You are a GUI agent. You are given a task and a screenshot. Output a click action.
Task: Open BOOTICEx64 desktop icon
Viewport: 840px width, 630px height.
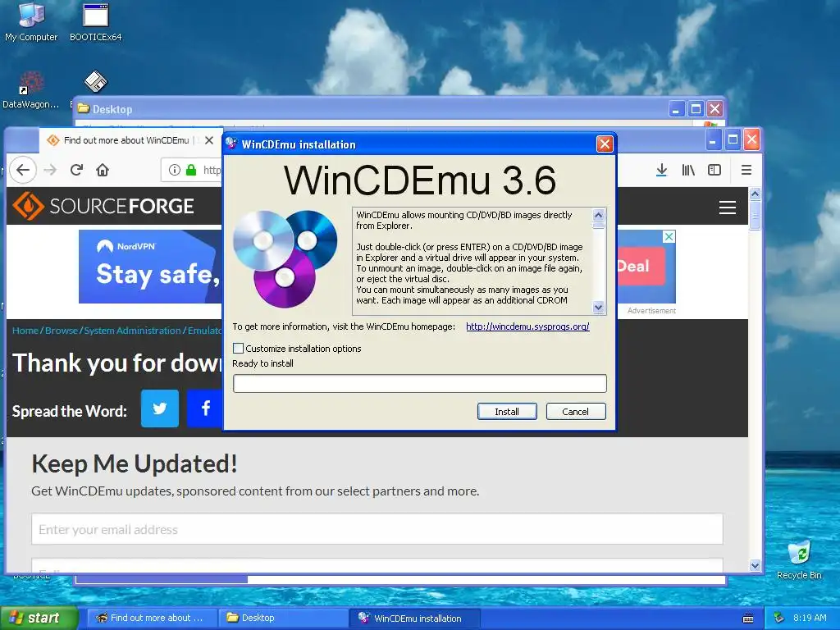[x=95, y=22]
